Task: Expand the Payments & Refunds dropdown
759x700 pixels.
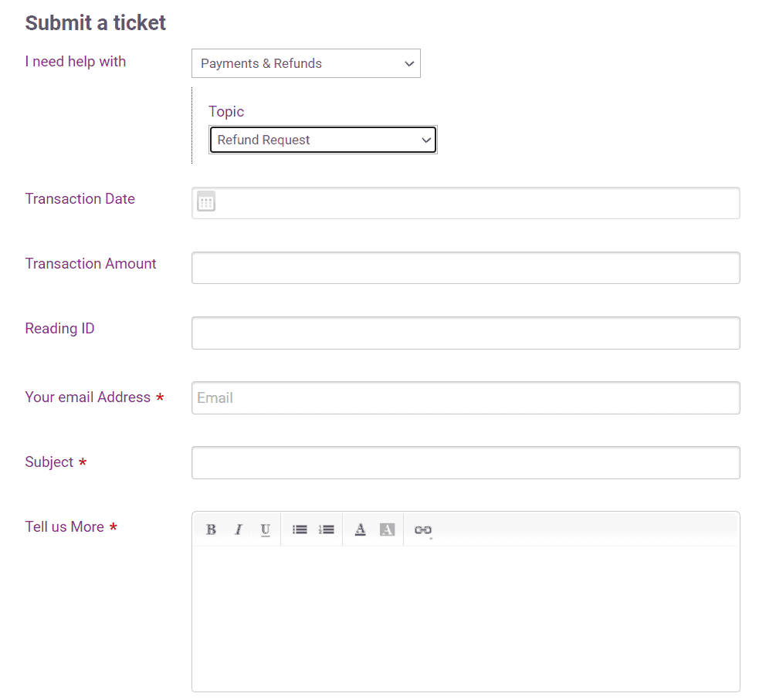Action: 306,63
